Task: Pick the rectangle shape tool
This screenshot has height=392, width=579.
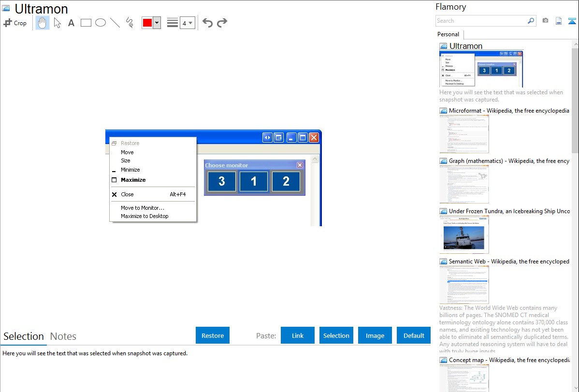Action: click(x=86, y=23)
